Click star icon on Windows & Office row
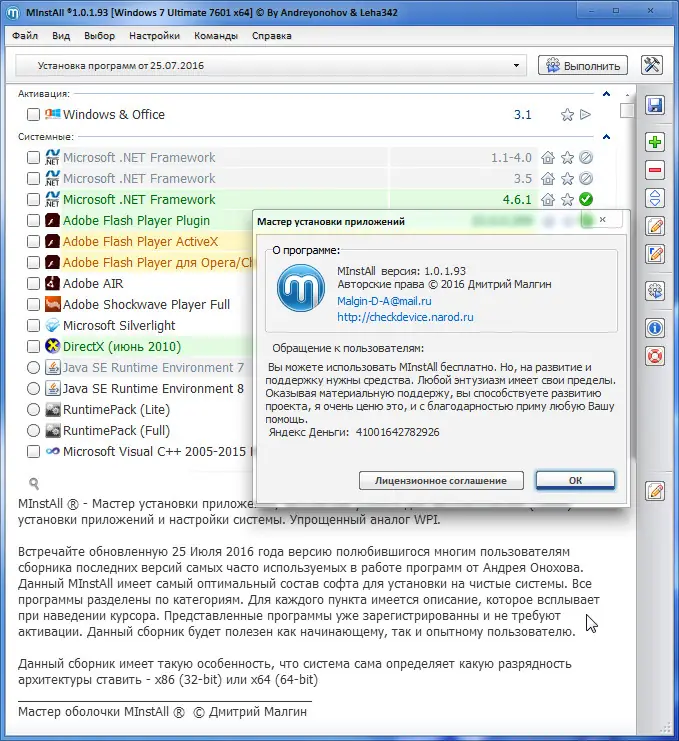679x741 pixels. click(567, 115)
